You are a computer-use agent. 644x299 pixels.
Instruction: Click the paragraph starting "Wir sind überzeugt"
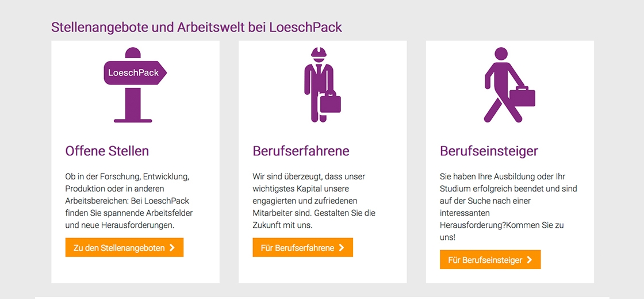tap(314, 201)
